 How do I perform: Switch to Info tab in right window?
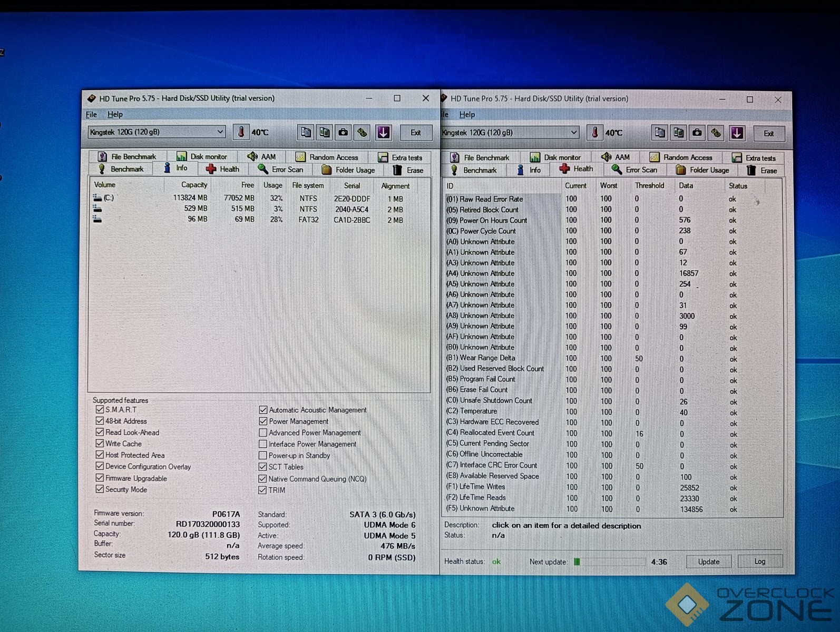(529, 170)
